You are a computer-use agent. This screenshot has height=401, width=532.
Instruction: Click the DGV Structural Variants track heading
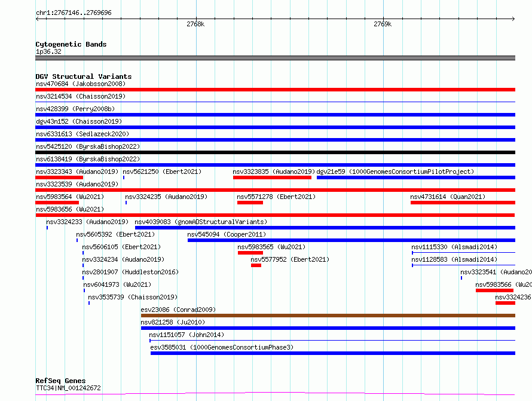[x=84, y=76]
